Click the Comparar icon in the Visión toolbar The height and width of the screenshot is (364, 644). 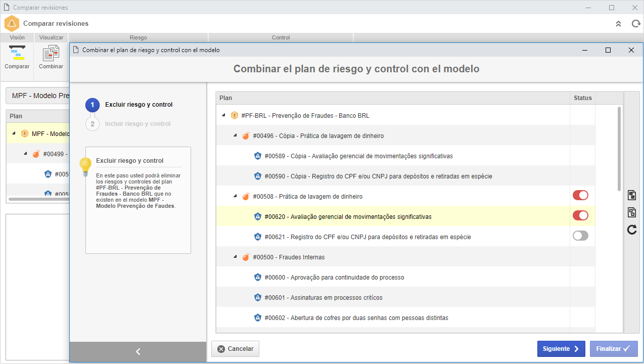click(x=17, y=53)
